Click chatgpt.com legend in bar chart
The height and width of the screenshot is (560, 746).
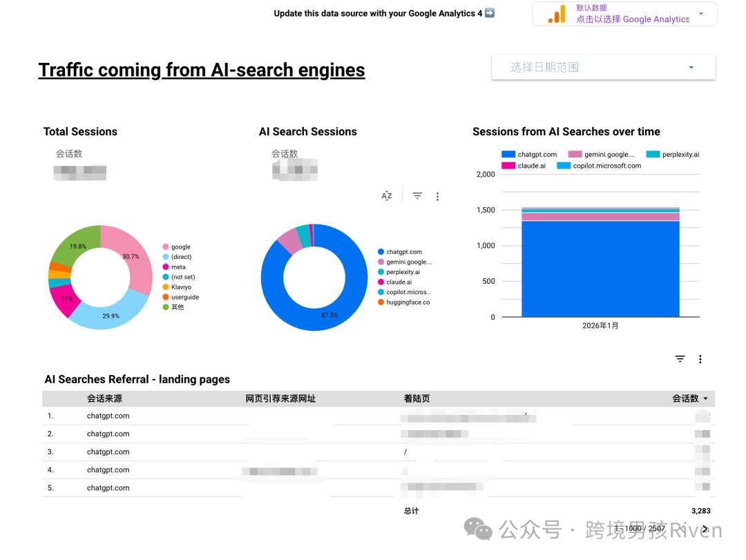(x=529, y=154)
